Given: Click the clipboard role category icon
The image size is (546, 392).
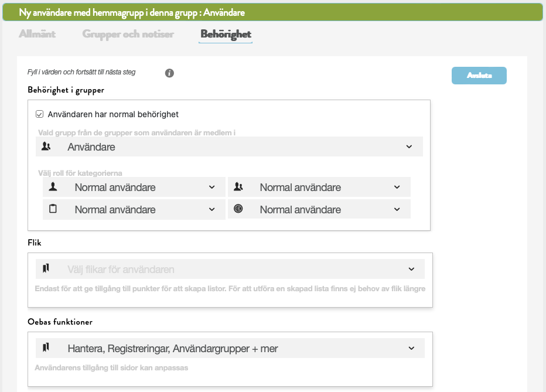Looking at the screenshot, I should (x=53, y=209).
